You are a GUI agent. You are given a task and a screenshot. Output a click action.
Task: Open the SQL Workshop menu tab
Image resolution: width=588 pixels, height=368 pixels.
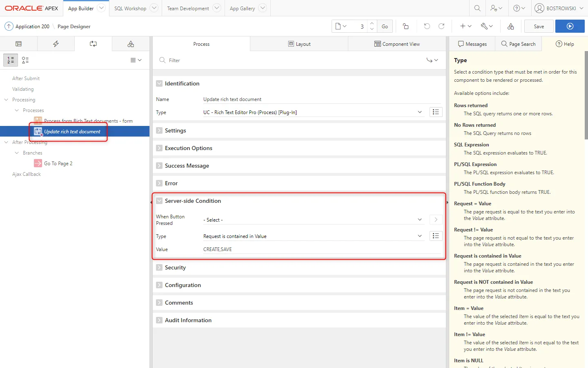click(130, 8)
